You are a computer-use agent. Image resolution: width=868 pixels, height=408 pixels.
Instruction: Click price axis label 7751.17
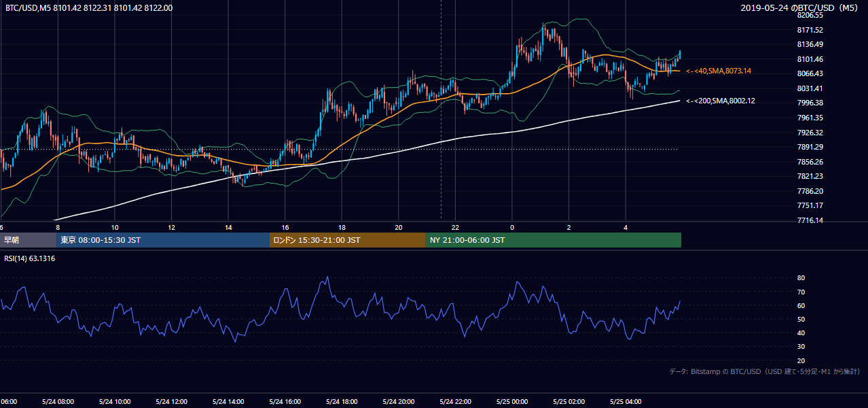(x=810, y=205)
